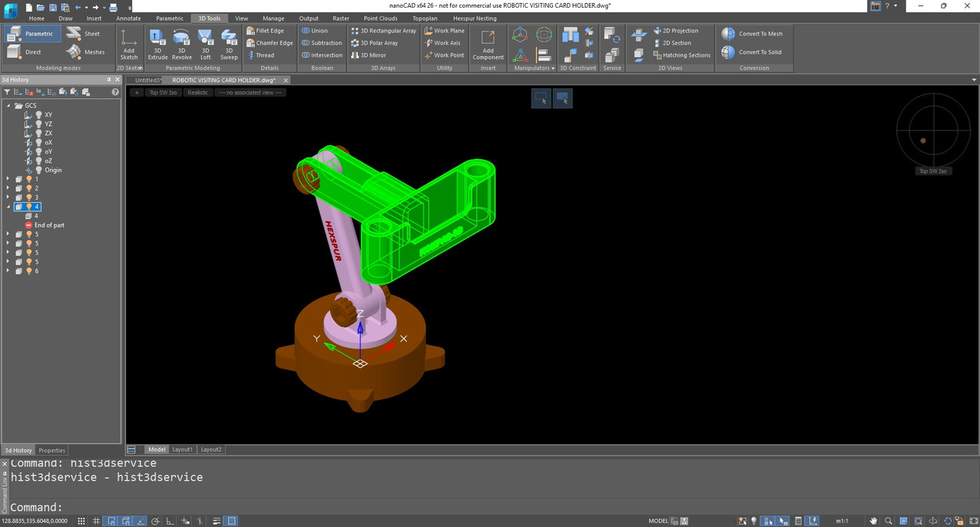Click the hand Pan icon in status bar
980x527 pixels.
pyautogui.click(x=873, y=521)
